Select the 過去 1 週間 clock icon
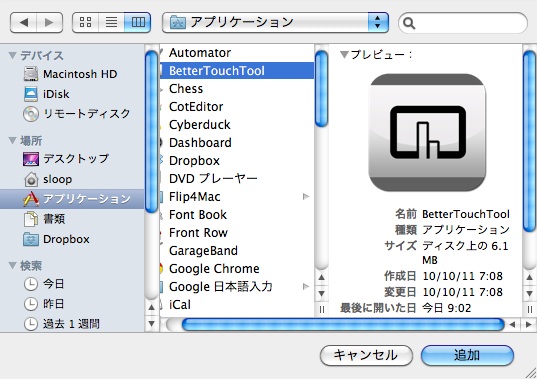 [31, 324]
